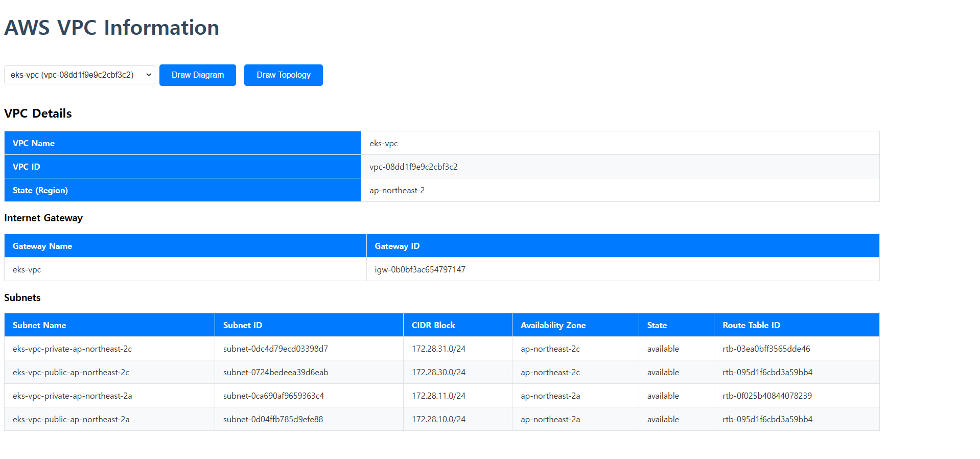Select the VPC ID label cell

(182, 167)
